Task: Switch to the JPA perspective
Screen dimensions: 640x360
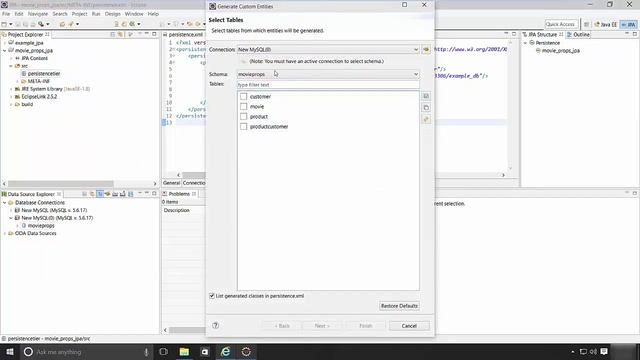Action: click(x=628, y=24)
